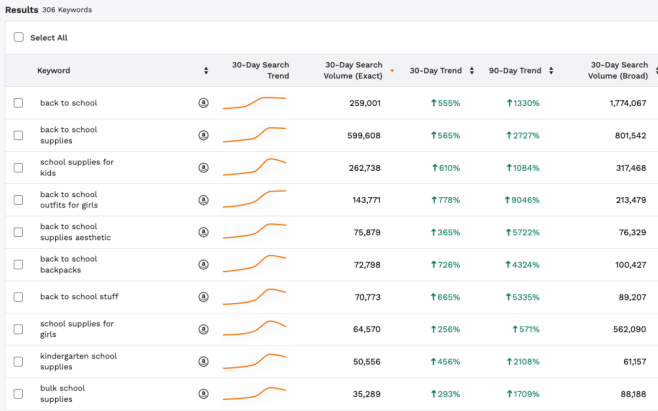Click the 30-Day Search Volume (Broad) header
Viewport: 658px width, 411px height.
pos(616,71)
